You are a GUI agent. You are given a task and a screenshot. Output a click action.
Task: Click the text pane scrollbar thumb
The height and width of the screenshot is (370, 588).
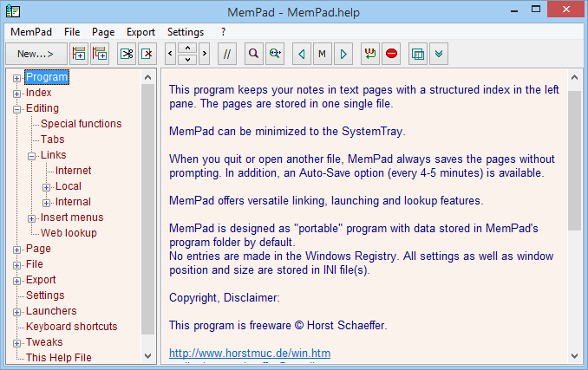(574, 160)
